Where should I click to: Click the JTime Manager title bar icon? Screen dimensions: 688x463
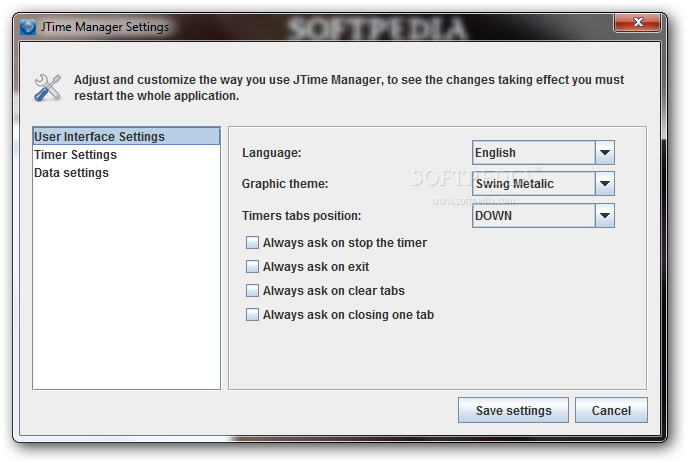click(28, 27)
